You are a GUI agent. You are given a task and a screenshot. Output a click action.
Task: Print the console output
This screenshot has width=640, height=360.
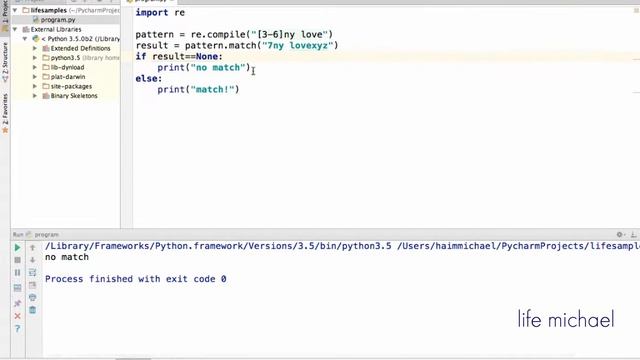coord(33,297)
